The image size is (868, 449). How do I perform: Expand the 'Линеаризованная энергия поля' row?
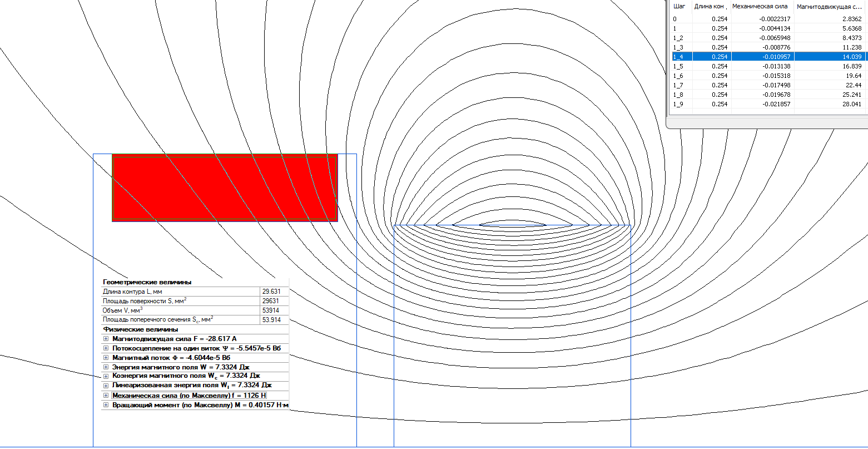coord(106,385)
